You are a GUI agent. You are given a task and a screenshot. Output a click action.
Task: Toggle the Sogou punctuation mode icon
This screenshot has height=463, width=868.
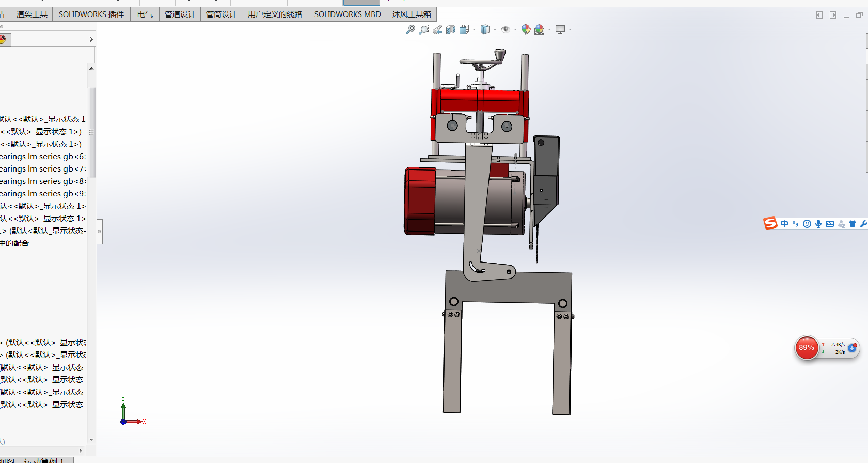(x=796, y=224)
